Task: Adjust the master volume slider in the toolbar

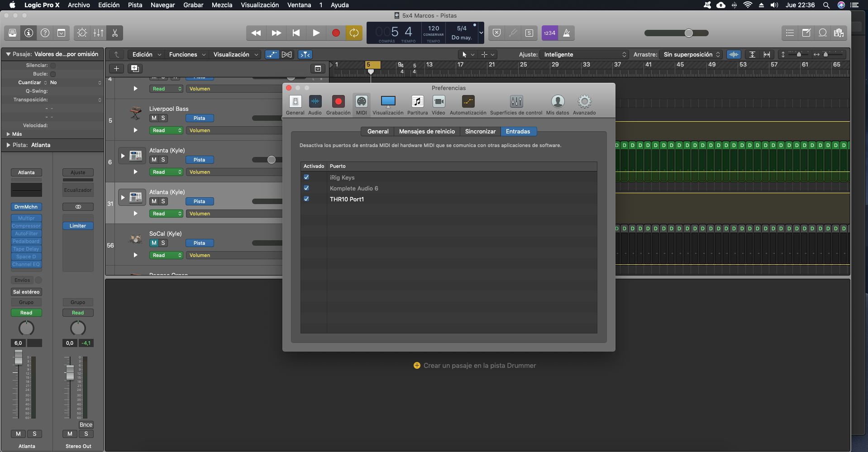Action: pos(688,33)
